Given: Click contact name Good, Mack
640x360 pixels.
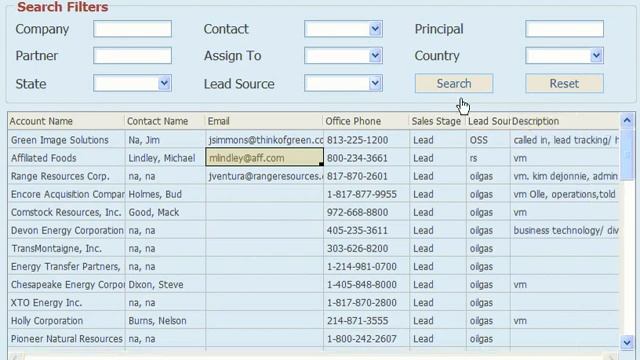Looking at the screenshot, I should (x=153, y=212).
